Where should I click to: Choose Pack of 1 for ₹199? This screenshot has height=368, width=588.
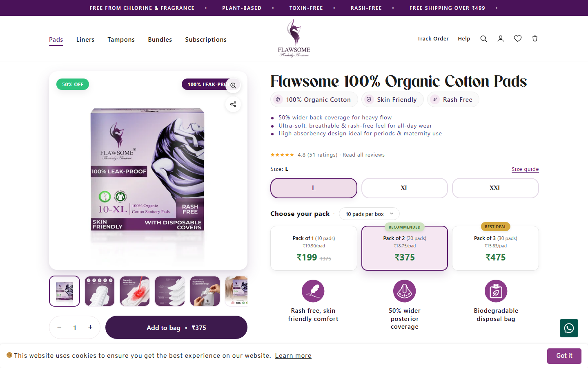pos(314,248)
